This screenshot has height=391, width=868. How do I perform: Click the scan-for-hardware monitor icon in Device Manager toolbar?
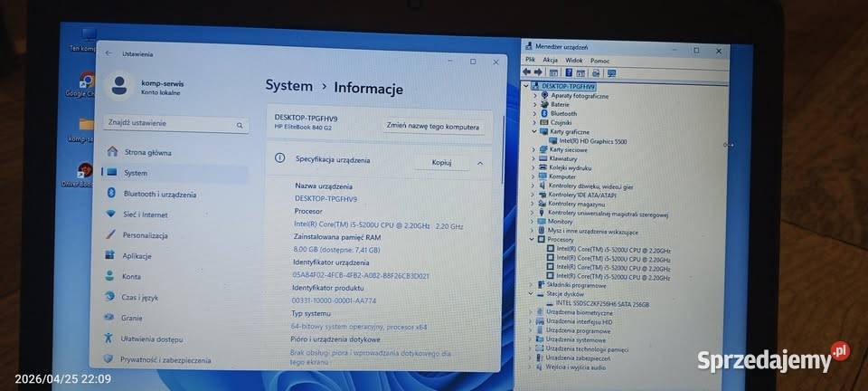[612, 72]
